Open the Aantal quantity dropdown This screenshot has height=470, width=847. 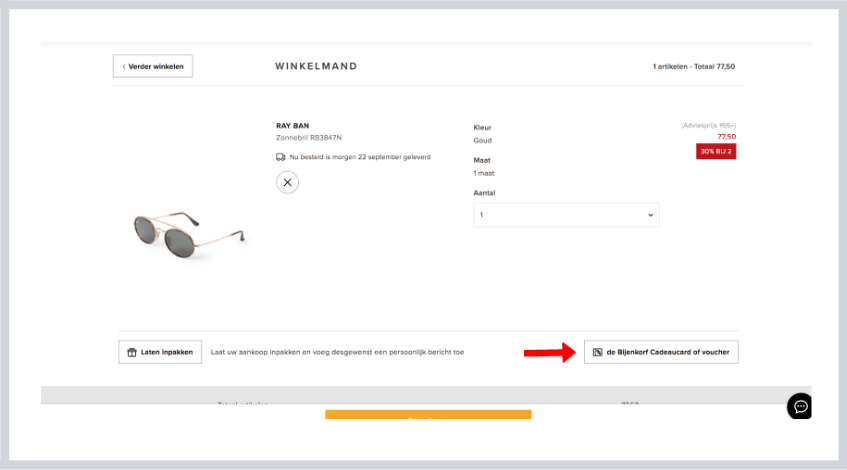566,215
